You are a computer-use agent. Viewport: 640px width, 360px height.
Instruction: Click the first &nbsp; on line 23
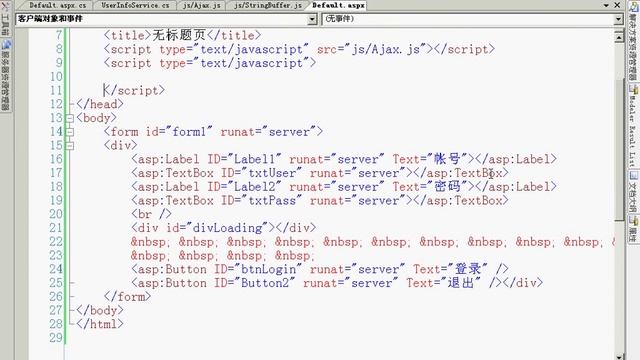(x=149, y=256)
